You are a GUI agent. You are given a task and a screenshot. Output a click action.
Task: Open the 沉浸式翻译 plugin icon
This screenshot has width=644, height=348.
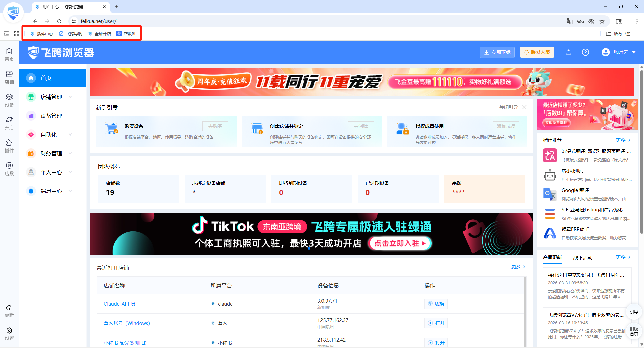[550, 155]
